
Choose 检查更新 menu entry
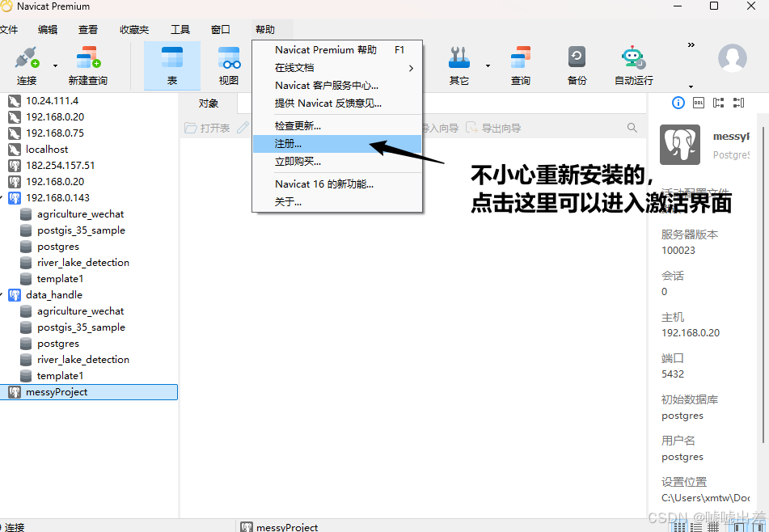click(x=337, y=126)
